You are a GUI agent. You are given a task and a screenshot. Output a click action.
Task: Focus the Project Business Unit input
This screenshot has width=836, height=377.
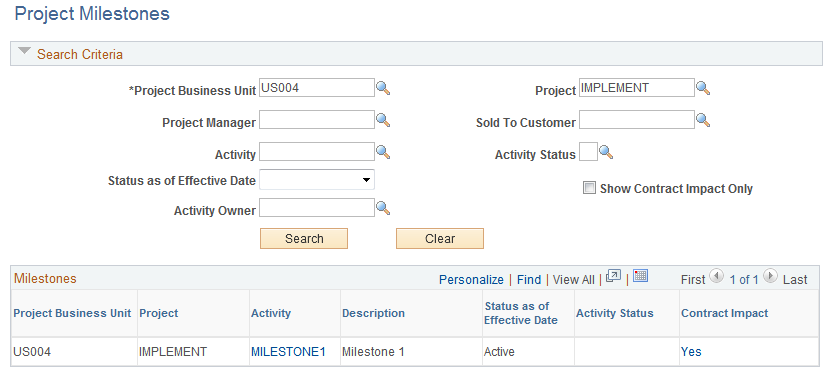(317, 87)
